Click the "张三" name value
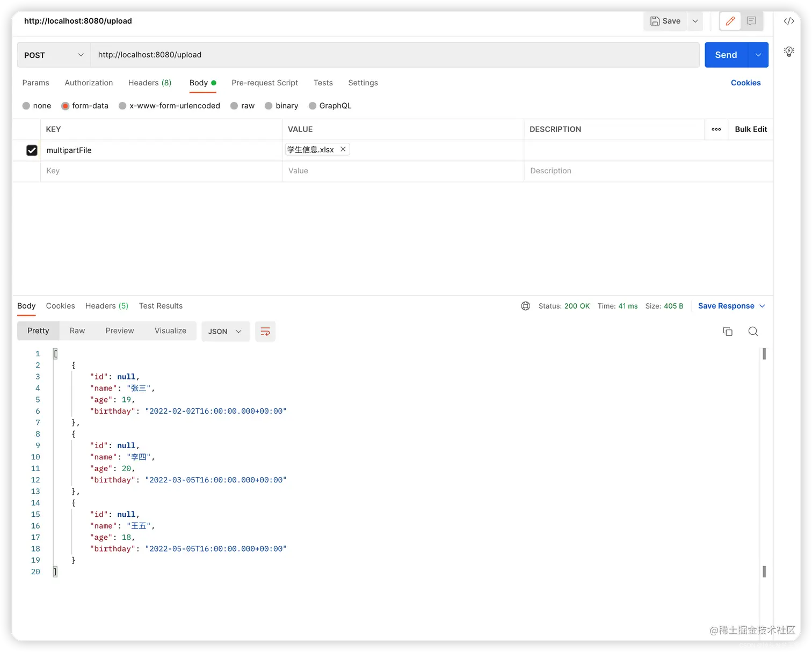The width and height of the screenshot is (812, 652). tap(139, 388)
